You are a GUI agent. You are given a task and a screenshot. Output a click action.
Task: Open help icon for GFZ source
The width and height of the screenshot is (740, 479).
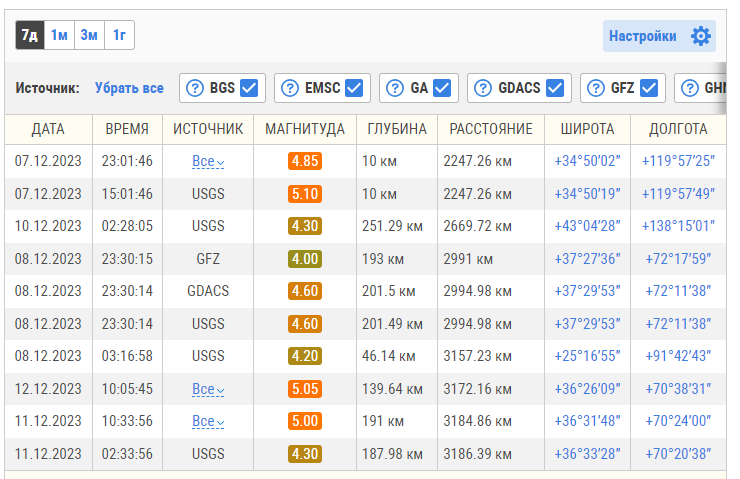point(596,88)
